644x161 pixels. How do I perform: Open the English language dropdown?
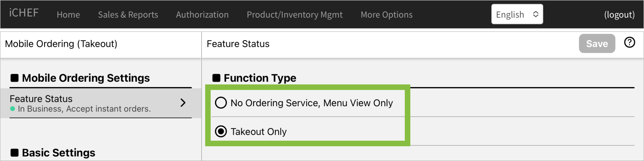[517, 14]
